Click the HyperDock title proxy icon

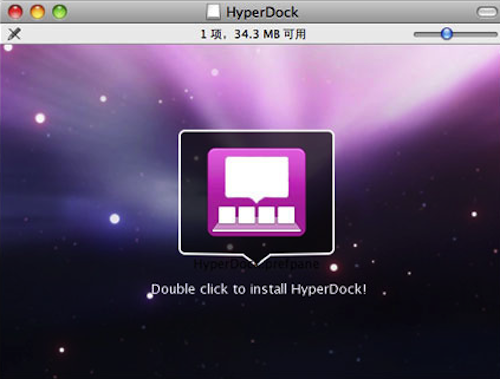[x=213, y=12]
